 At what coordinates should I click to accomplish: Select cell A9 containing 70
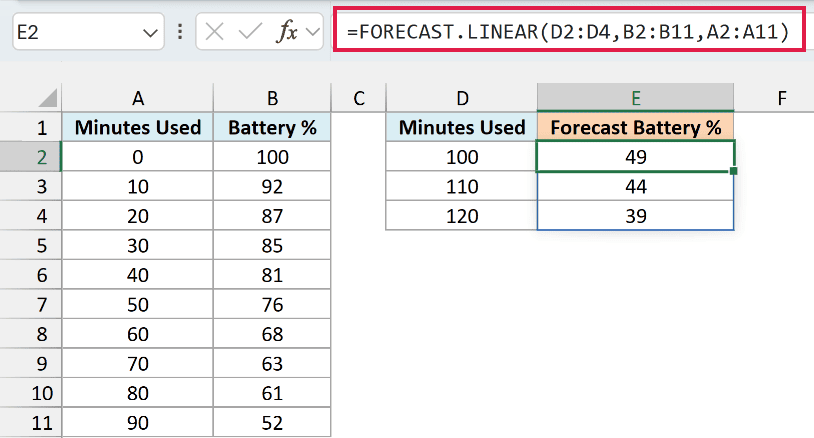point(138,364)
